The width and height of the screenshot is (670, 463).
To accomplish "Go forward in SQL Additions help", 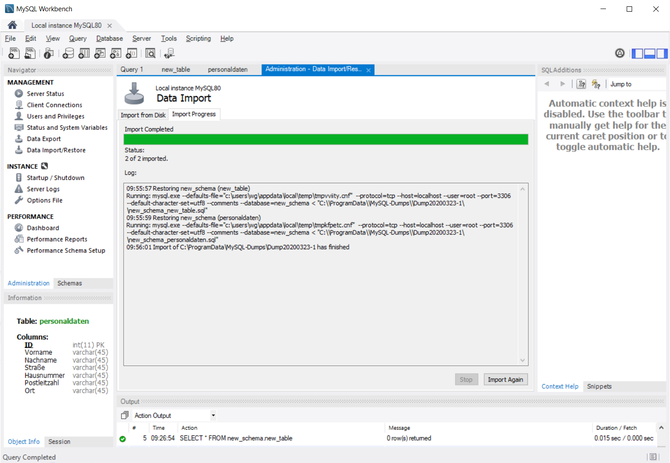I will [x=562, y=84].
